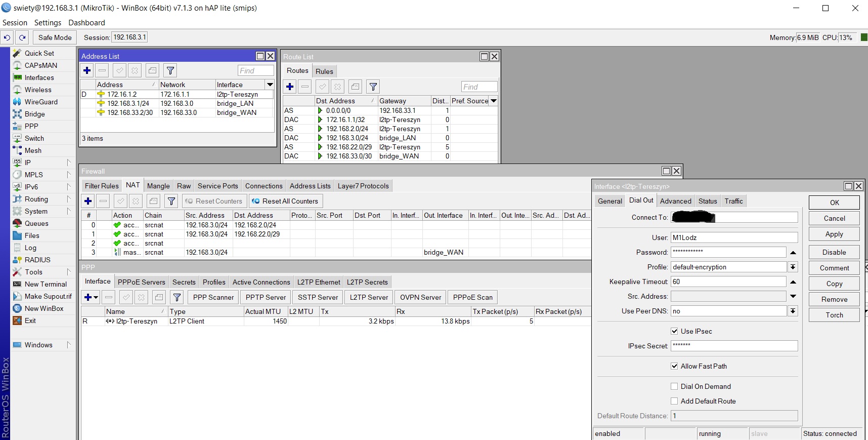The image size is (868, 440).
Task: Add new route in Route List window
Action: (290, 87)
